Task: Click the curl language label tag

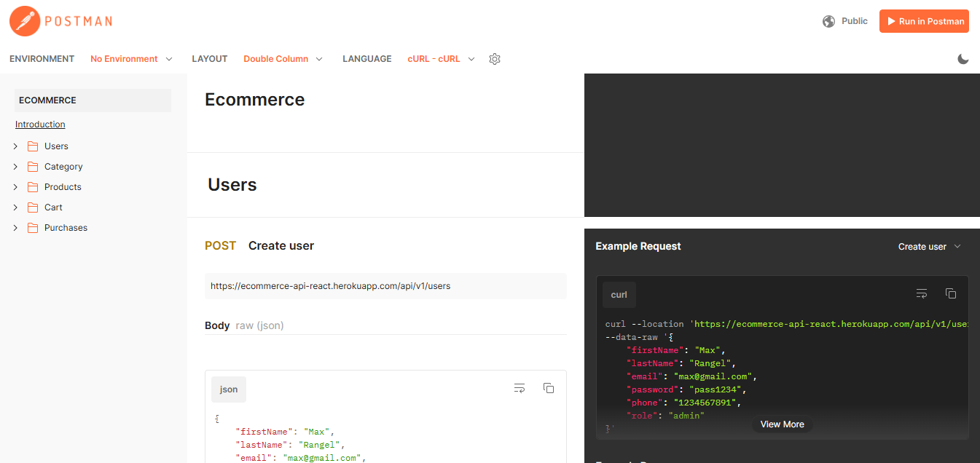Action: (619, 295)
